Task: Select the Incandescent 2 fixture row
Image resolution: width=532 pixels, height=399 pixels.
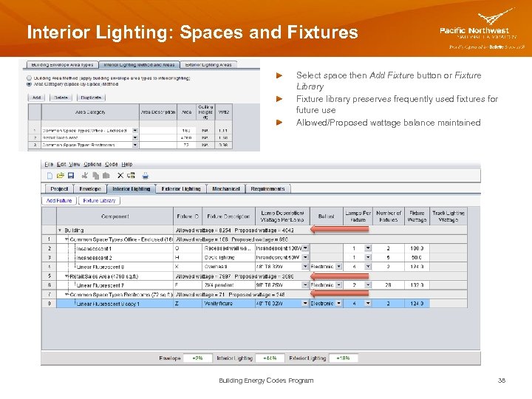Action: 254,258
